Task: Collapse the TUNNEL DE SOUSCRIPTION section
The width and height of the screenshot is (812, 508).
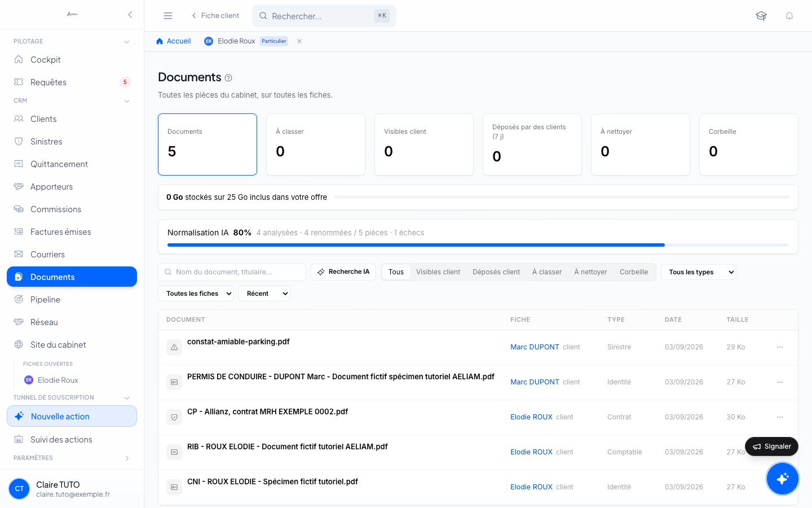Action: pos(127,398)
